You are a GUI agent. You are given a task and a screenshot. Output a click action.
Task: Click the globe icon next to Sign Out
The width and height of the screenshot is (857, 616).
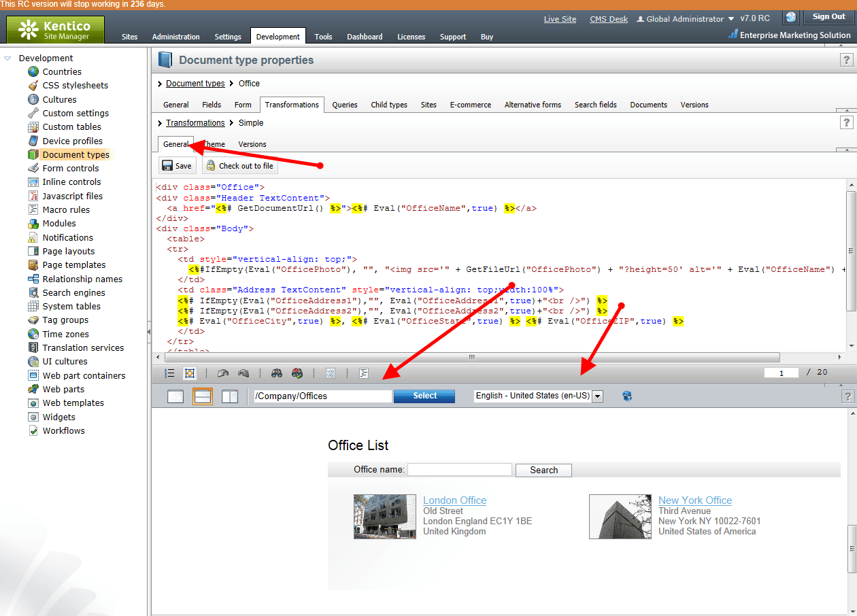point(790,18)
